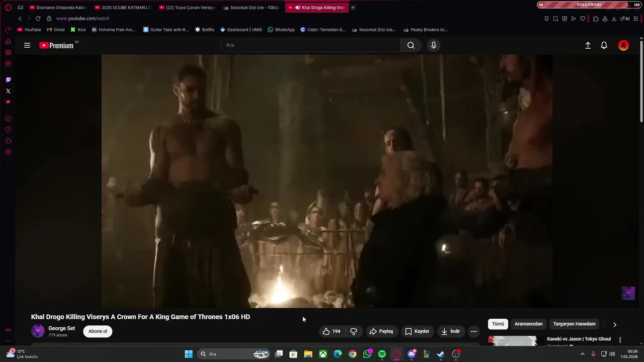Open the Twitch panel in sidebar
This screenshot has height=362, width=644.
8,80
